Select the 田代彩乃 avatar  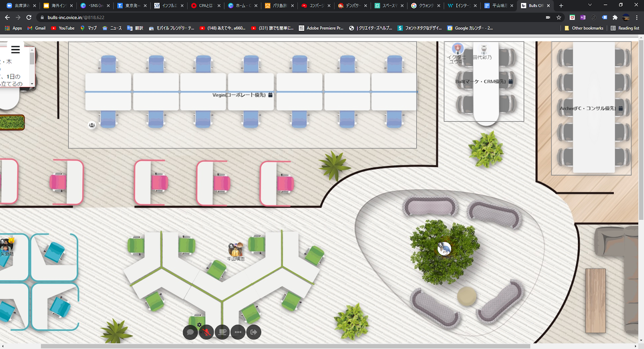483,49
